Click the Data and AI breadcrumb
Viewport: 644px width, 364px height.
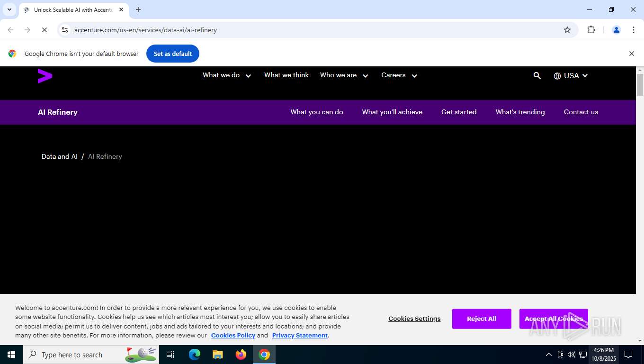[60, 156]
